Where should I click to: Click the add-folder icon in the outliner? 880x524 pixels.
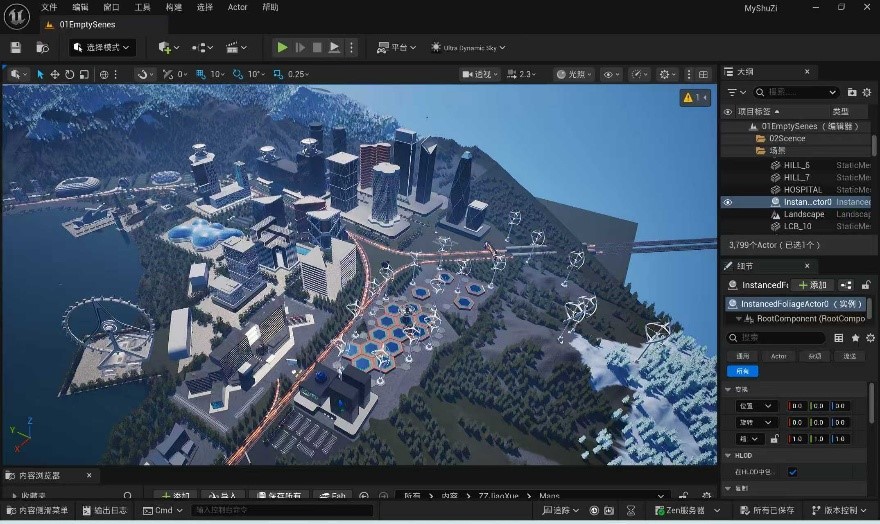[851, 92]
